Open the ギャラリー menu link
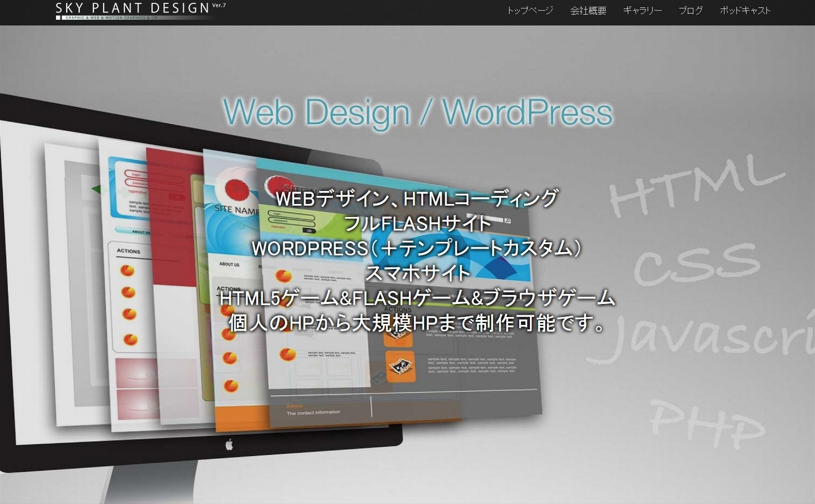This screenshot has width=815, height=504. [642, 10]
